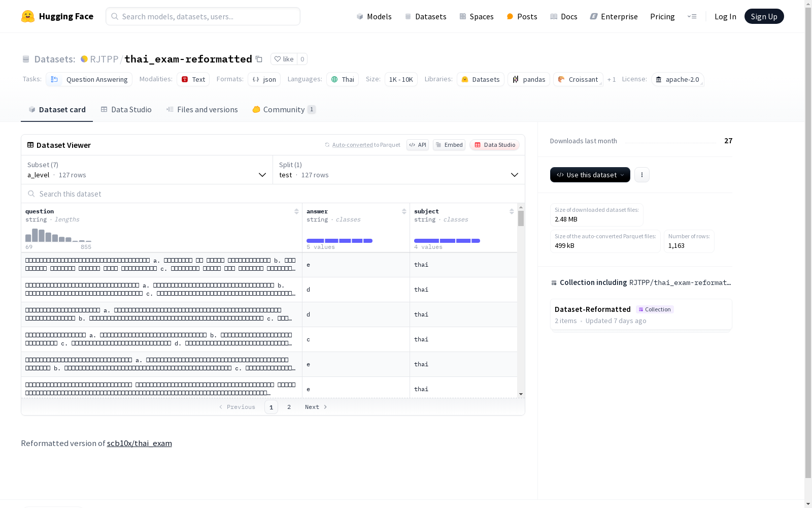Open Docs in top navigation

(564, 16)
